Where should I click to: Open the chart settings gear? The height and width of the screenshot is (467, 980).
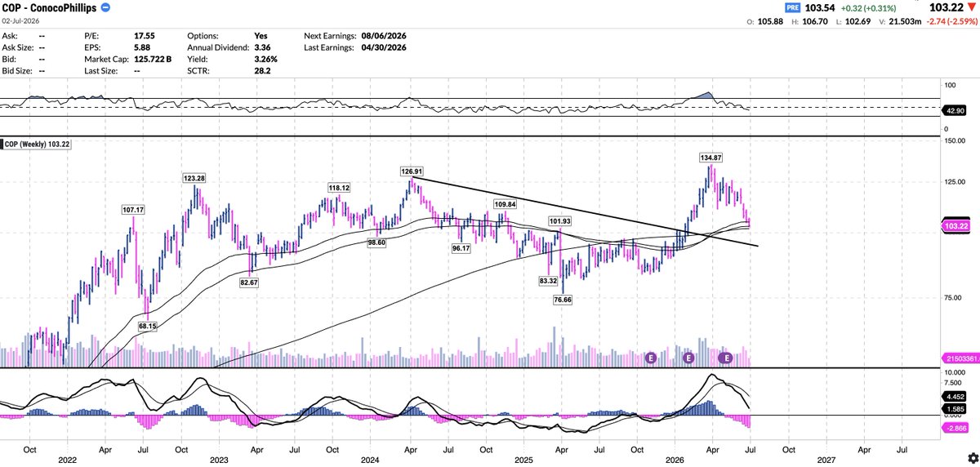pyautogui.click(x=973, y=457)
